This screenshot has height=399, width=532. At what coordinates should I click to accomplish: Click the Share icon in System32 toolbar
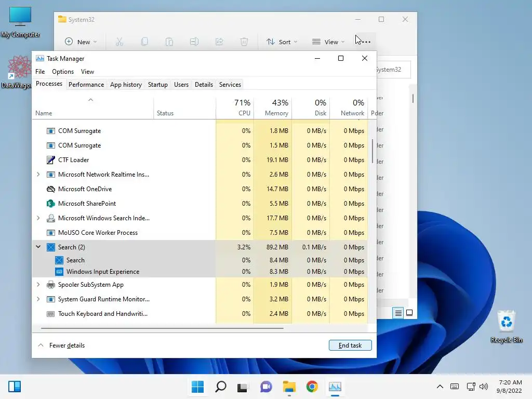point(219,42)
